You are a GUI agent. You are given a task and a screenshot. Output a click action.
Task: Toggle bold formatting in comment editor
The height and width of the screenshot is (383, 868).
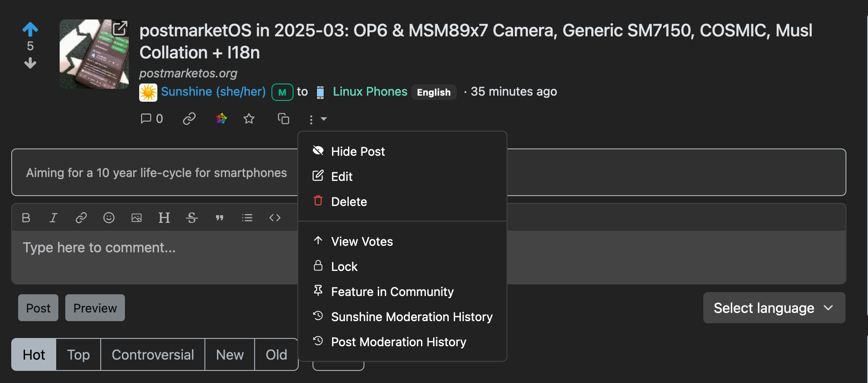pos(26,218)
